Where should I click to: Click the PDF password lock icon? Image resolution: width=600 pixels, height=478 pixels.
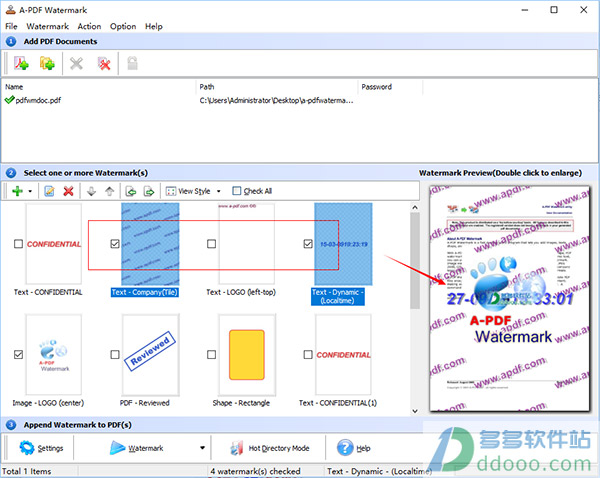[132, 63]
